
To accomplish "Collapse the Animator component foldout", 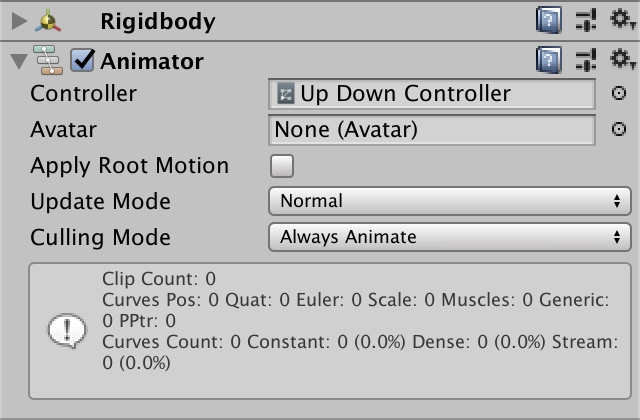I will click(19, 61).
